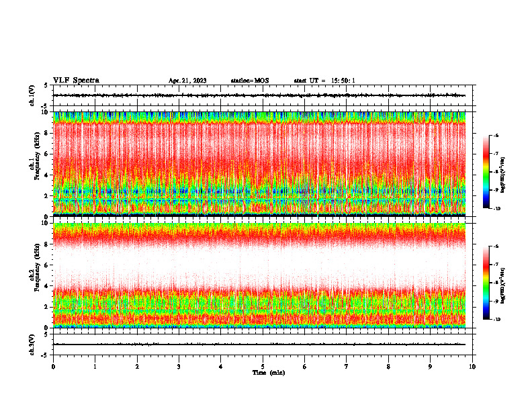Click inside the ch.2 spectrogram panel
The image size is (532, 411).
pyautogui.click(x=263, y=275)
